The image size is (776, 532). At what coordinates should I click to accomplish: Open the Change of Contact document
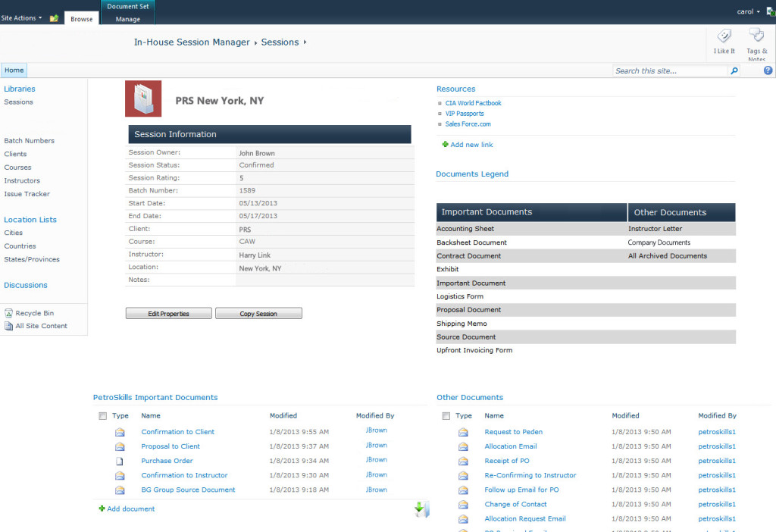tap(515, 504)
